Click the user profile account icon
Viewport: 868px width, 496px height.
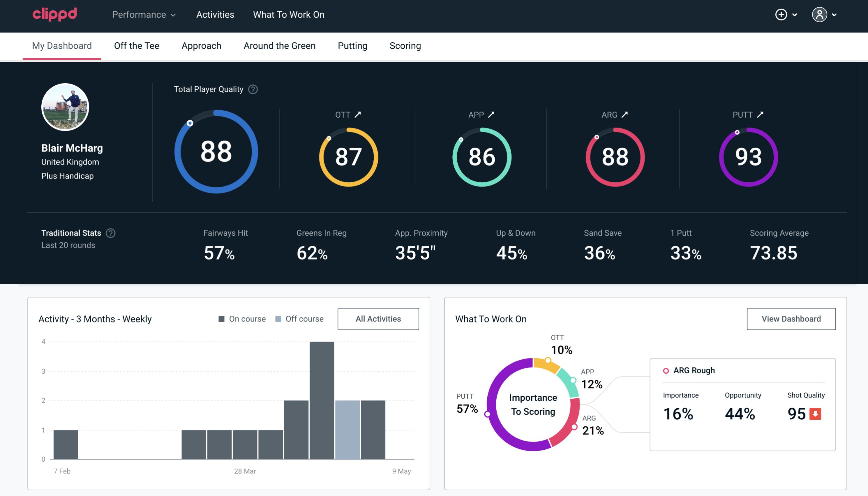tap(820, 14)
